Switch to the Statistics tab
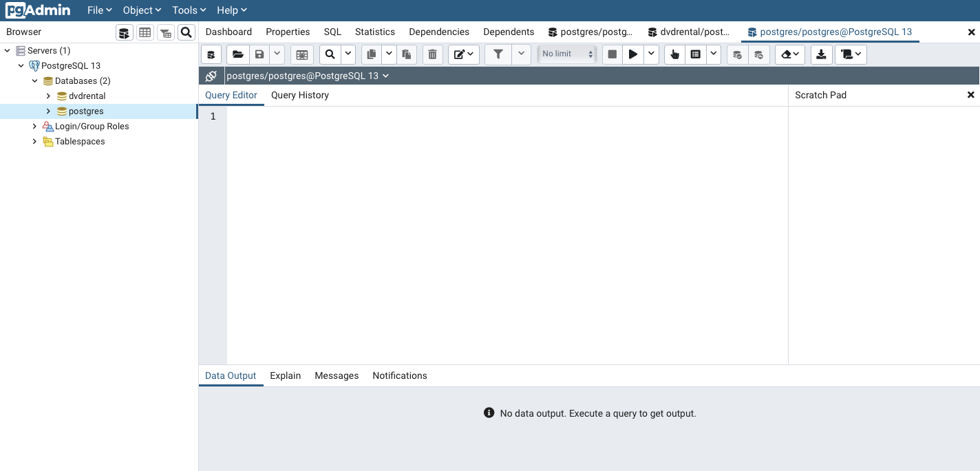 coord(375,32)
